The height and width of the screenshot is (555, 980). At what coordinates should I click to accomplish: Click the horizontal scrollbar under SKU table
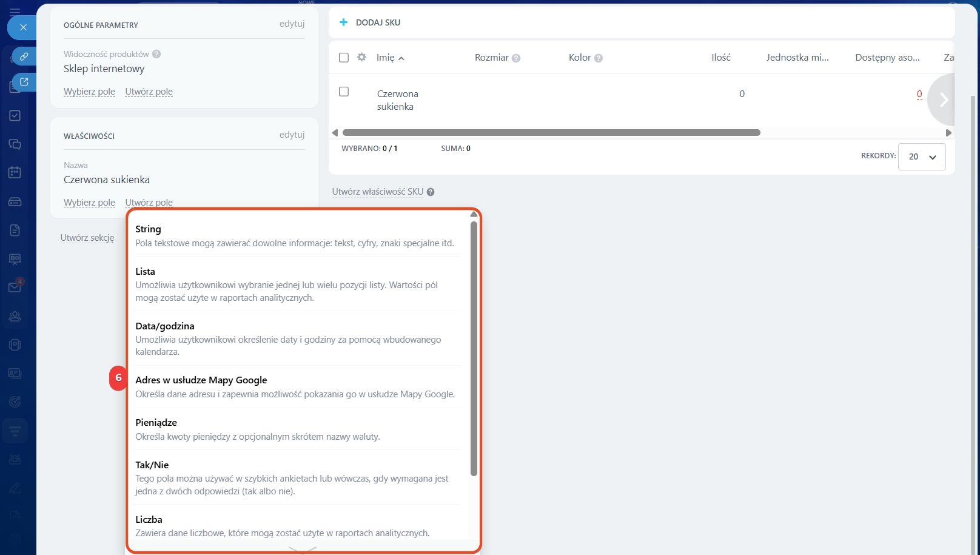[551, 133]
